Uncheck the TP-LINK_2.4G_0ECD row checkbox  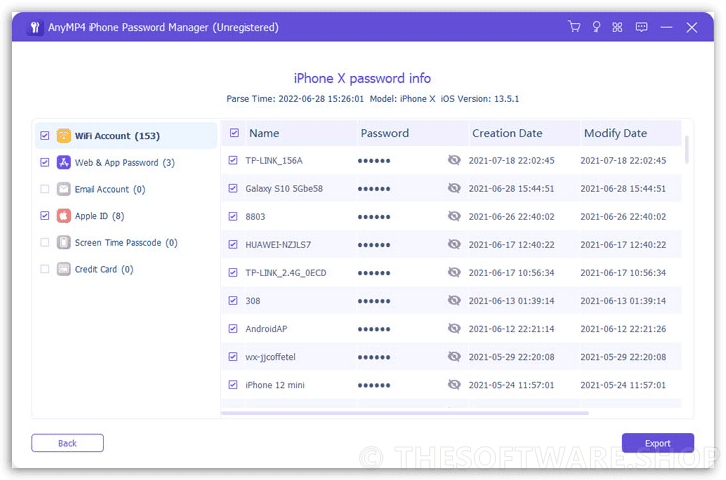click(233, 273)
